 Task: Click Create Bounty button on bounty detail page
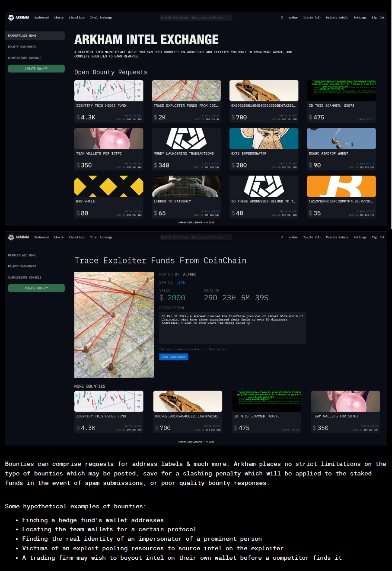click(36, 288)
